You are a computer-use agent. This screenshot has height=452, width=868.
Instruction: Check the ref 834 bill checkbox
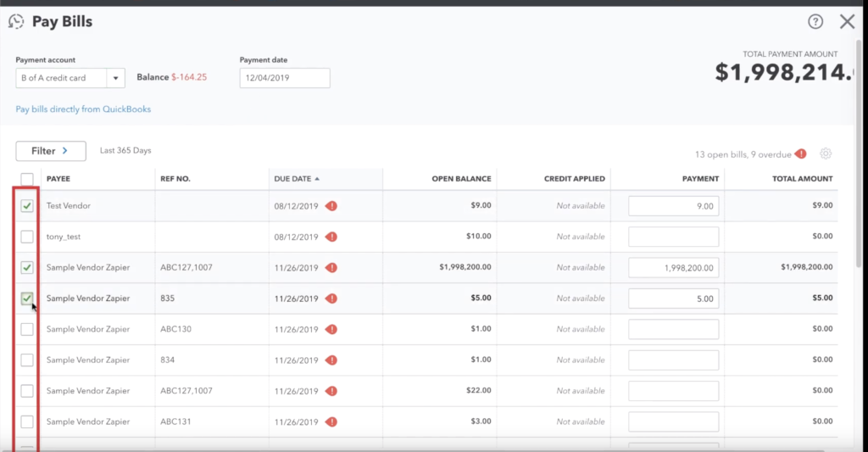[26, 360]
